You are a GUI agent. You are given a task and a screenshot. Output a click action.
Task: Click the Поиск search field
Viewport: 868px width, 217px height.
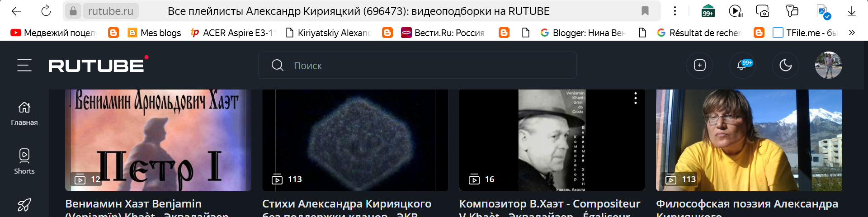point(417,66)
